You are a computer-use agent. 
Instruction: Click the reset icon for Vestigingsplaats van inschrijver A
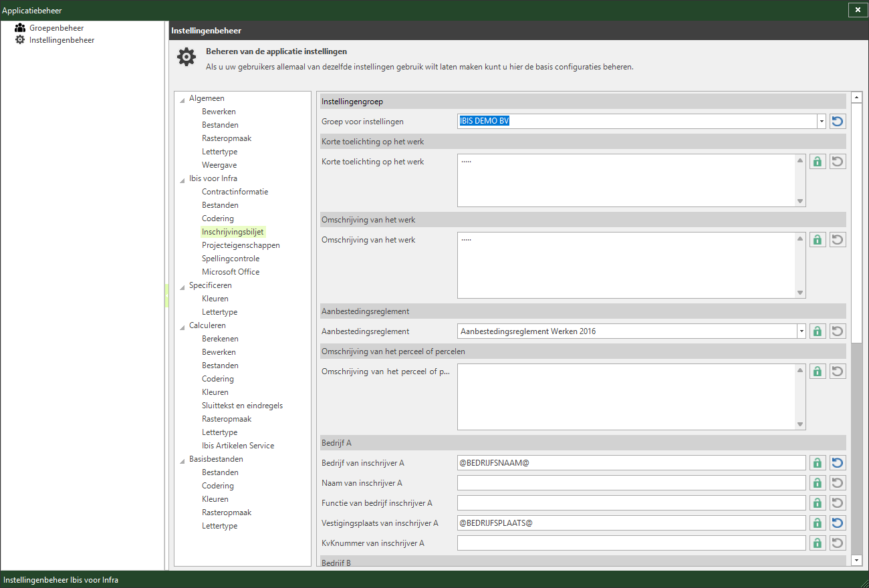tap(838, 523)
